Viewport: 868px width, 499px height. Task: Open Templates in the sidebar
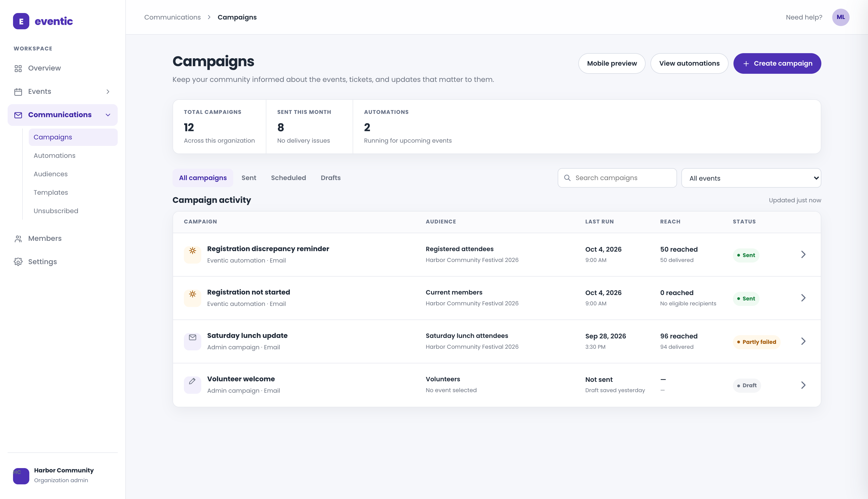[73, 193]
